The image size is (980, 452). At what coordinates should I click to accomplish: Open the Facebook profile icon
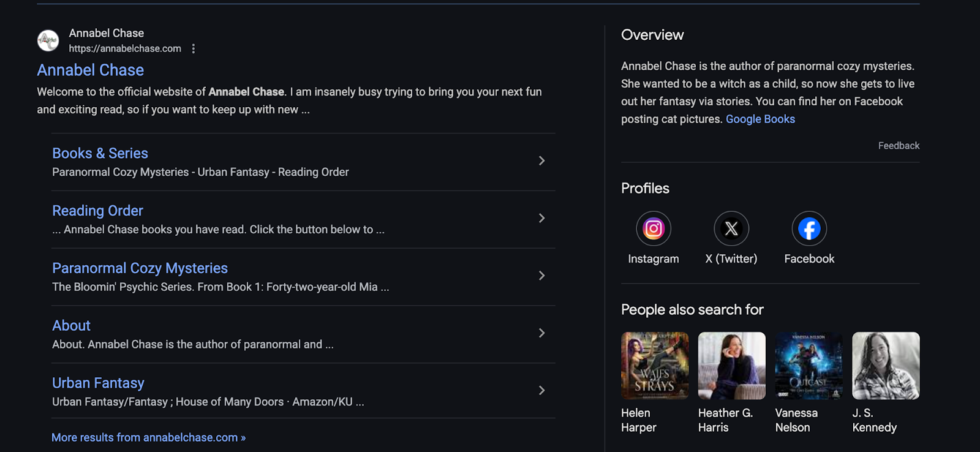click(x=809, y=228)
